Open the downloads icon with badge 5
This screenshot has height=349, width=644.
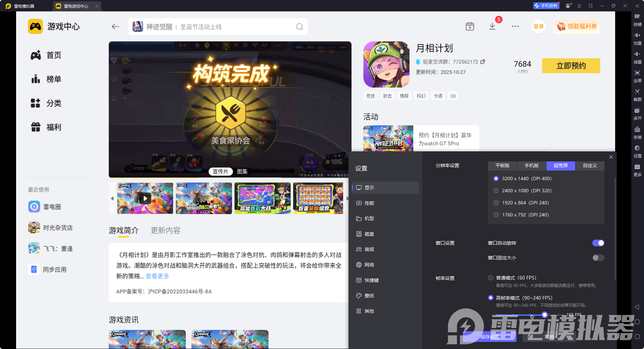(492, 26)
